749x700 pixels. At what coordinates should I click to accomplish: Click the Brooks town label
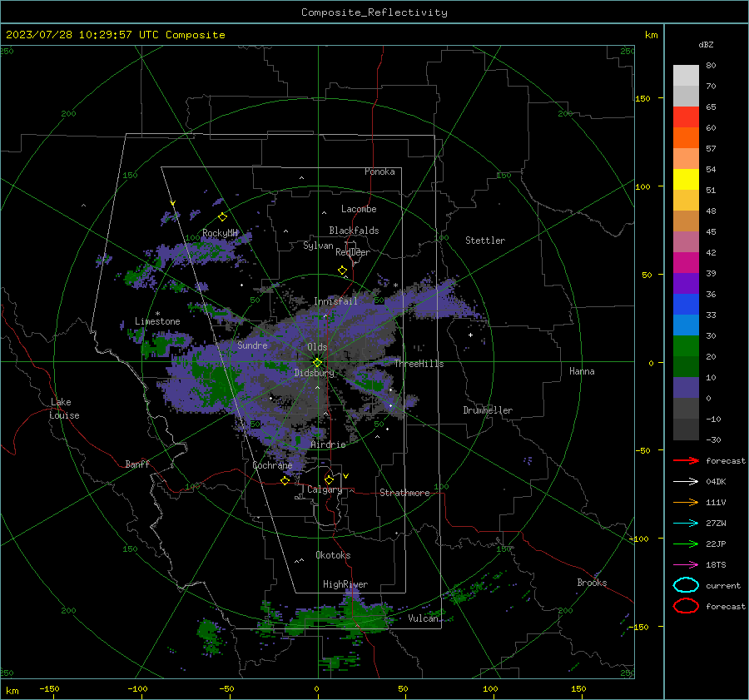click(x=592, y=583)
